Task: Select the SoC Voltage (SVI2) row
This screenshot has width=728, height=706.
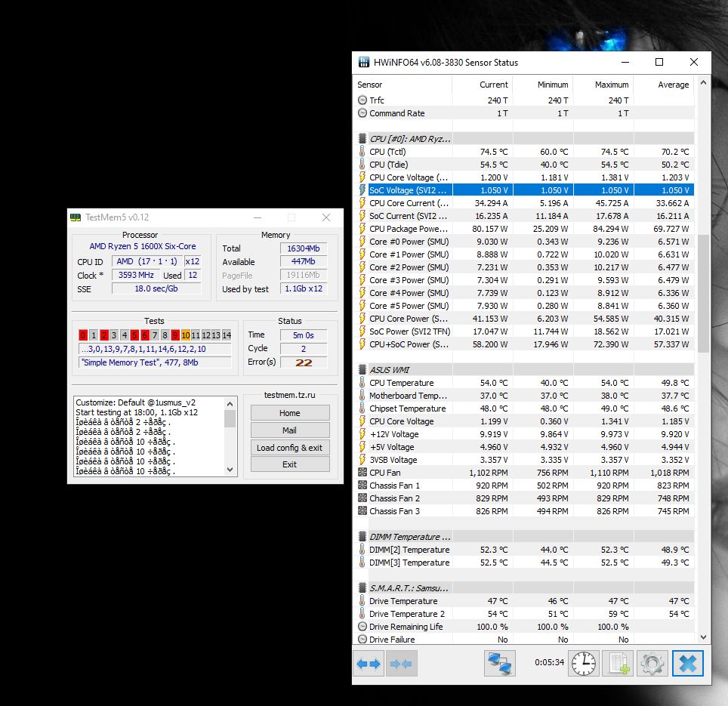Action: (x=525, y=190)
